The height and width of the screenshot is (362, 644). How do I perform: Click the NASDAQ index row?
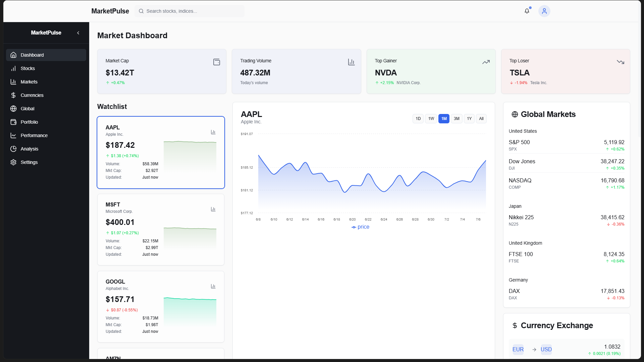point(567,183)
